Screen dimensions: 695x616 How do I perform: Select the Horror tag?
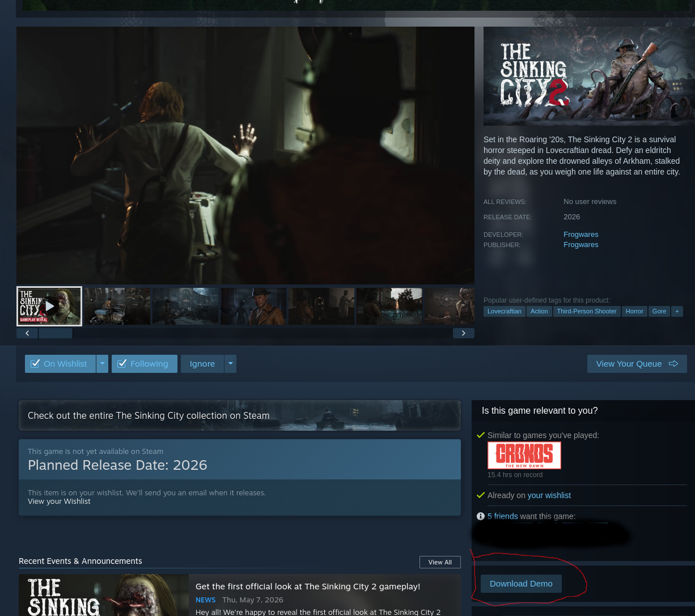point(634,311)
